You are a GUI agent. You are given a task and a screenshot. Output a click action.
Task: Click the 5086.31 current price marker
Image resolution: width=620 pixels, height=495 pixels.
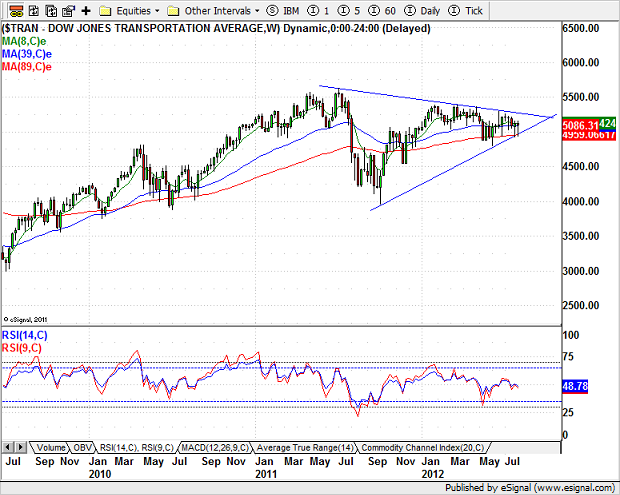(580, 125)
